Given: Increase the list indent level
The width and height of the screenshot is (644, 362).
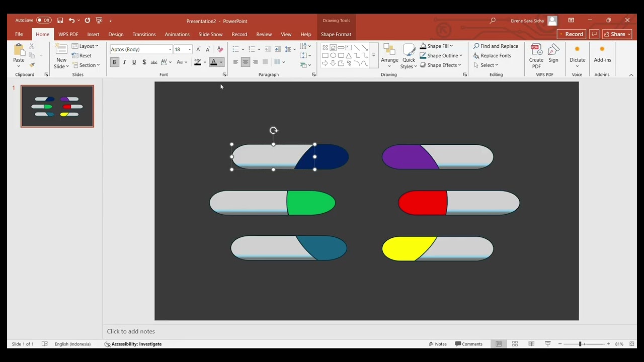Looking at the screenshot, I should 277,49.
